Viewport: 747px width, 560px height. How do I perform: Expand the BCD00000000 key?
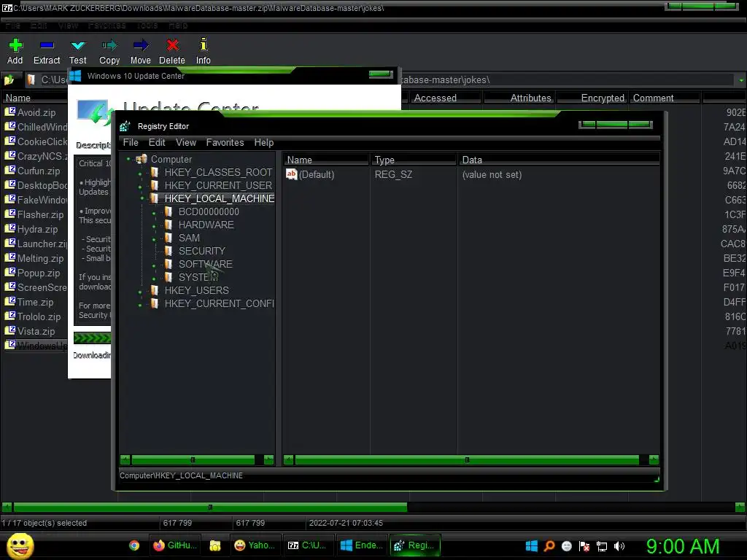pos(154,213)
